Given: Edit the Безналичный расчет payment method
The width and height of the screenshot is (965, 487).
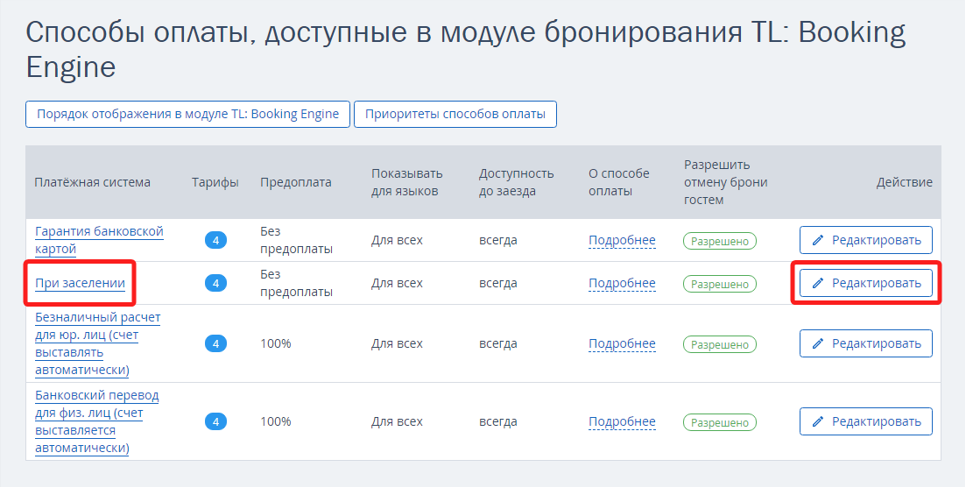Looking at the screenshot, I should click(x=866, y=344).
